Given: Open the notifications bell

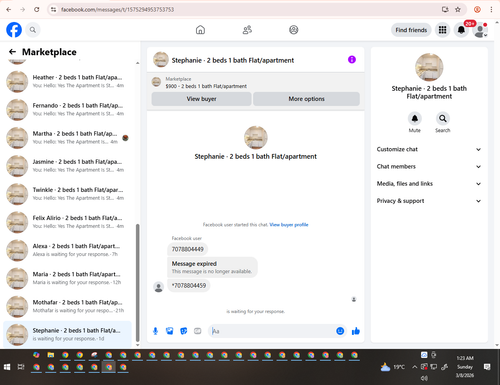Looking at the screenshot, I should click(461, 30).
